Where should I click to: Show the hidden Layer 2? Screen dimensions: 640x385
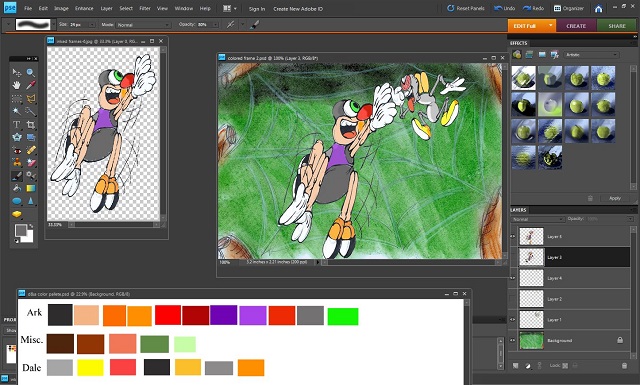[x=513, y=299]
